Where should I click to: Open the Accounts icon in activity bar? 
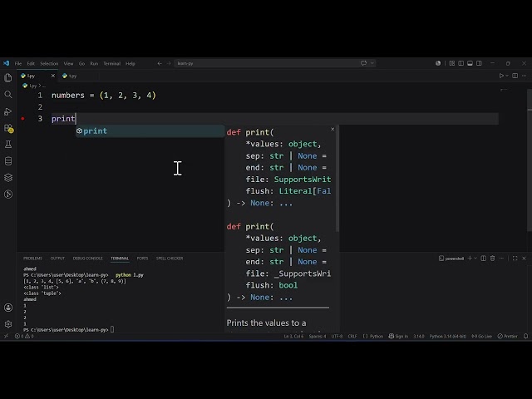tap(8, 308)
